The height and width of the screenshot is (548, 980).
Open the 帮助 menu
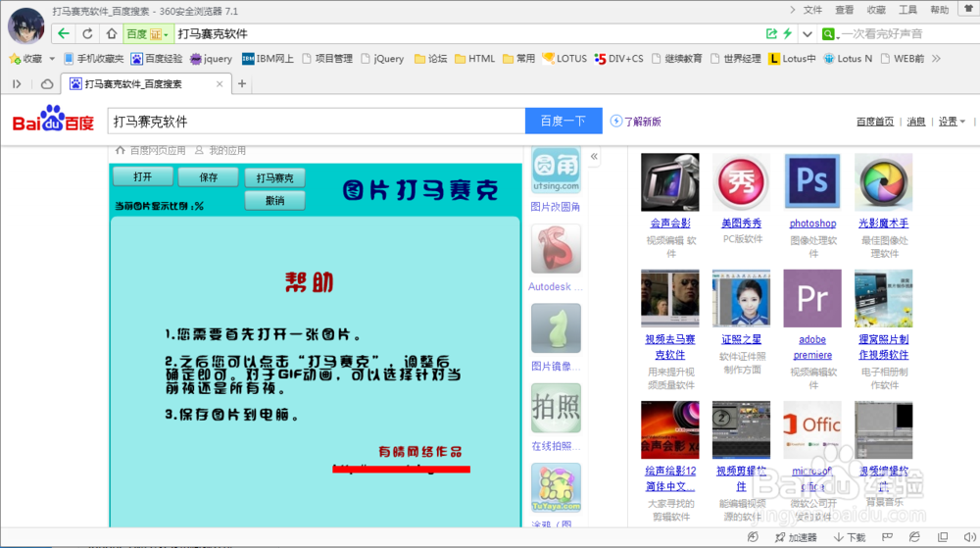tap(940, 10)
